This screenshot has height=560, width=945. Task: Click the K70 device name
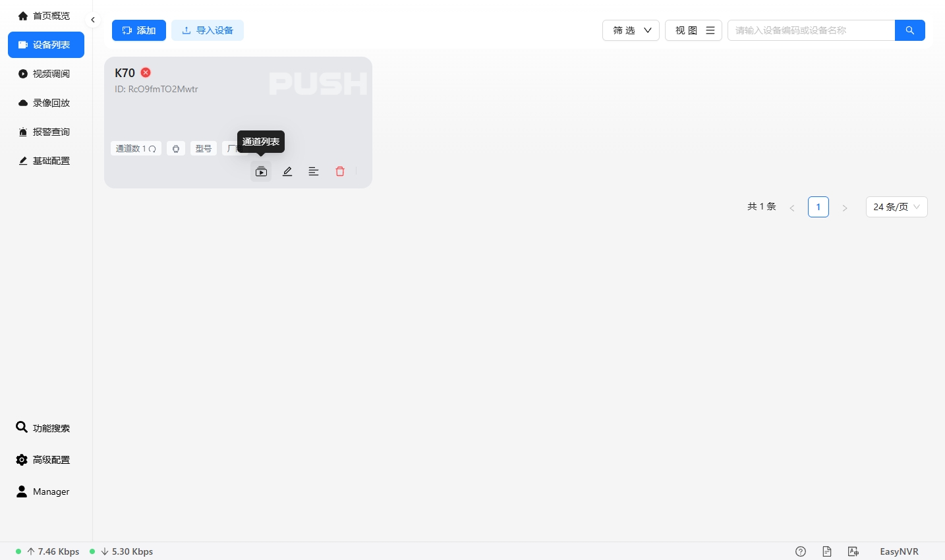[x=125, y=72]
